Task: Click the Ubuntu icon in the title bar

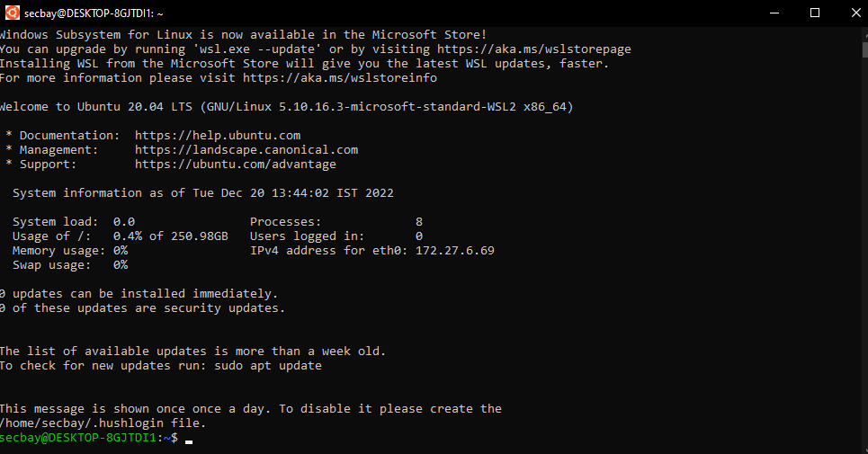Action: 11,13
